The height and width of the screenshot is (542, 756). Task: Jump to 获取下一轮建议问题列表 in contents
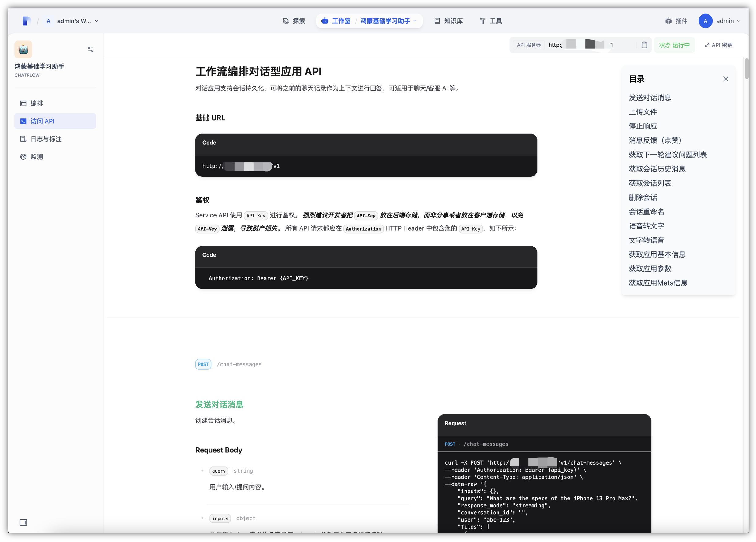pyautogui.click(x=668, y=155)
